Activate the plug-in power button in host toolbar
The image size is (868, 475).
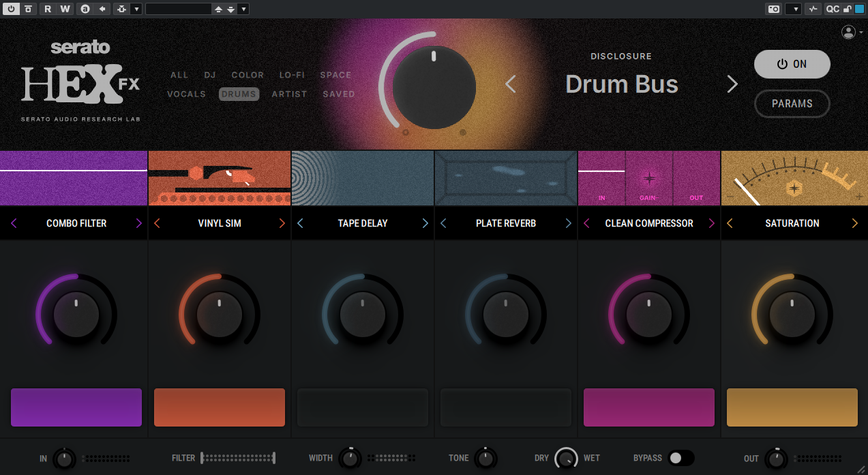(11, 9)
